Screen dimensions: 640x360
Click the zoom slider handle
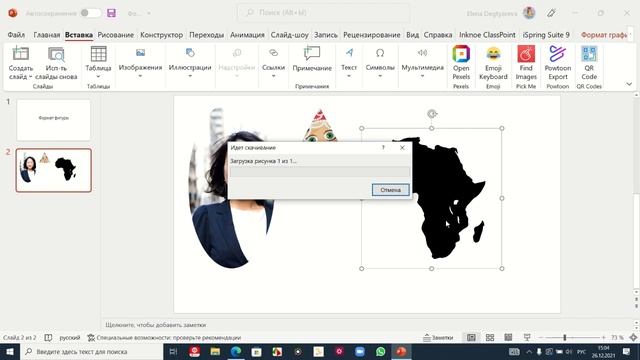[564, 338]
